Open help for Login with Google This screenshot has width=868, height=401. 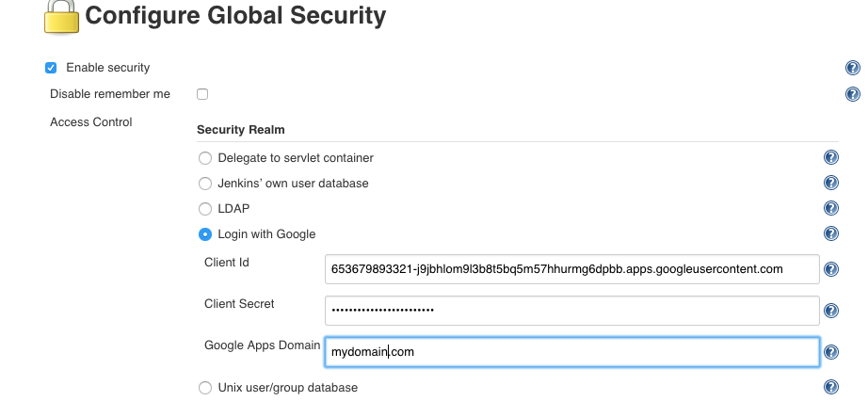click(x=831, y=233)
